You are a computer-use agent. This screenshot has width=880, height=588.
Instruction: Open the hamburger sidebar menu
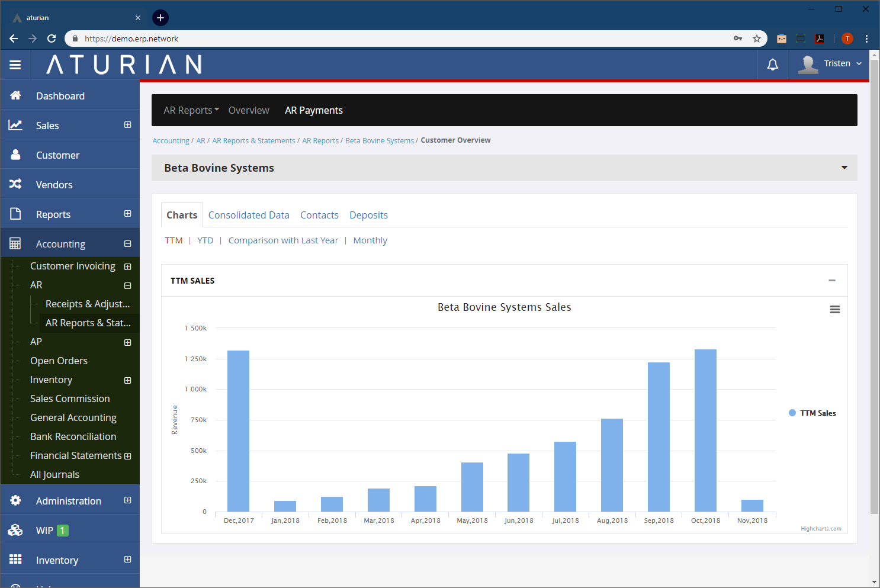point(15,65)
